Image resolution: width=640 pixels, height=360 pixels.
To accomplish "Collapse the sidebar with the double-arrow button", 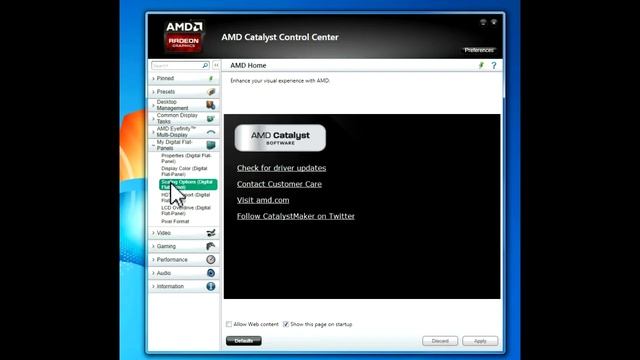I will click(216, 65).
